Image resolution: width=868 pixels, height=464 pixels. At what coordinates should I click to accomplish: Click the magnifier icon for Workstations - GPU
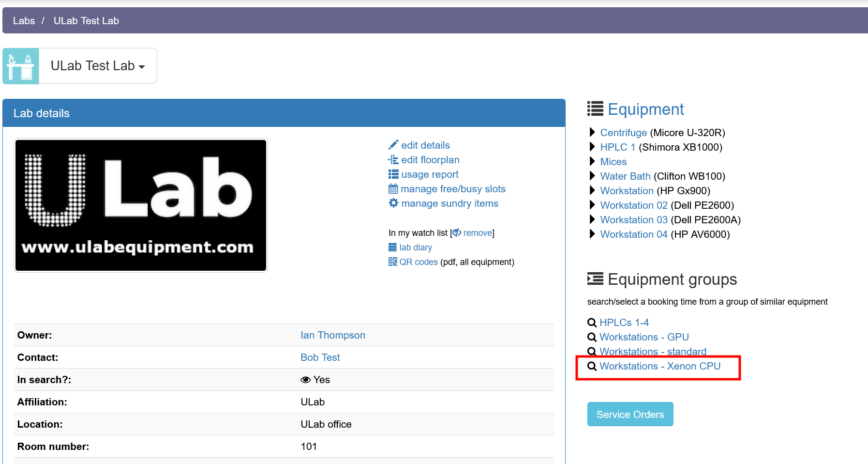click(x=592, y=337)
